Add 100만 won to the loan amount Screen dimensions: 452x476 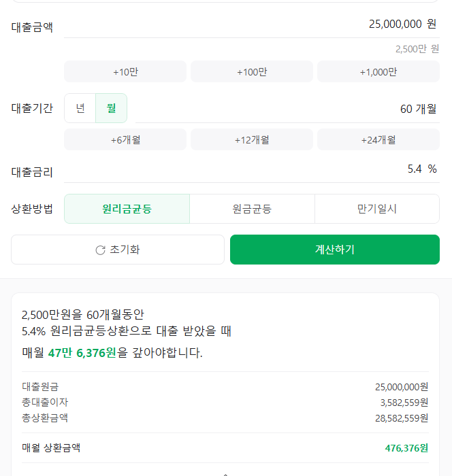coord(252,71)
